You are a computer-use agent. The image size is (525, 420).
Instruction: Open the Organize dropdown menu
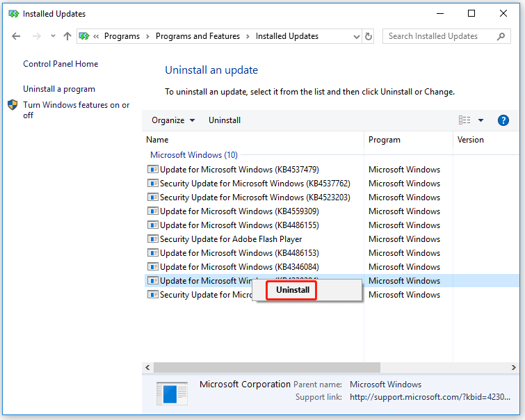tap(173, 120)
